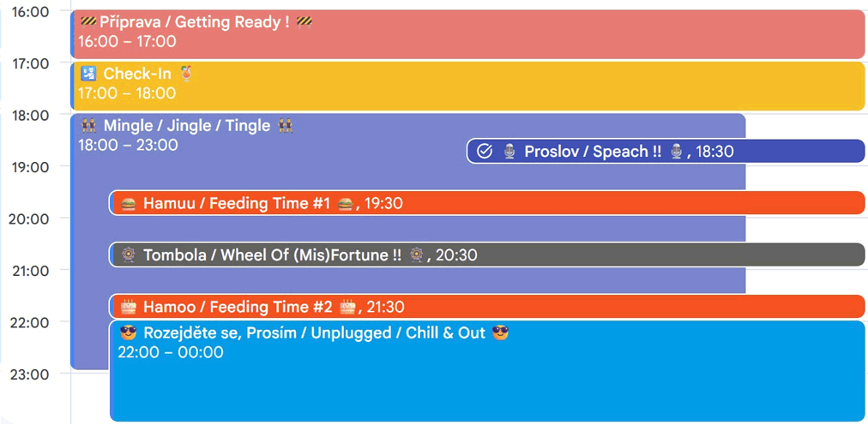Click the microphone emoji before Proslov
The height and width of the screenshot is (425, 868).
point(509,152)
